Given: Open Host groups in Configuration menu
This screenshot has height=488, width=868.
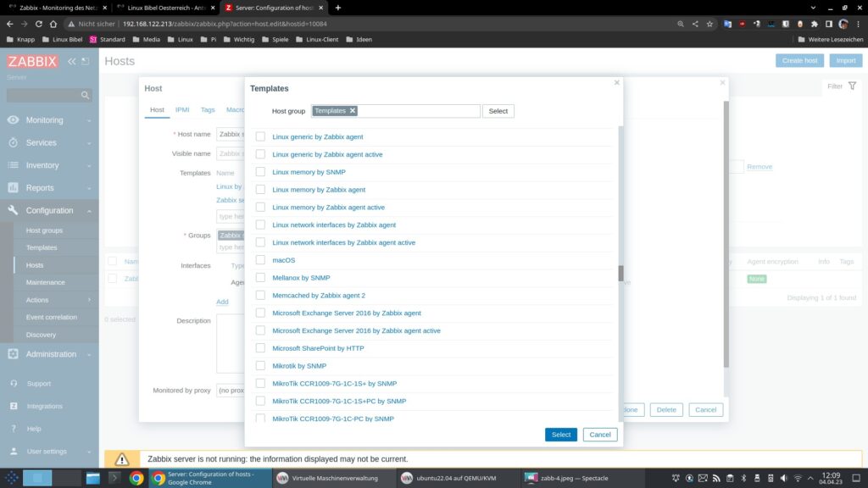Looking at the screenshot, I should click(44, 230).
